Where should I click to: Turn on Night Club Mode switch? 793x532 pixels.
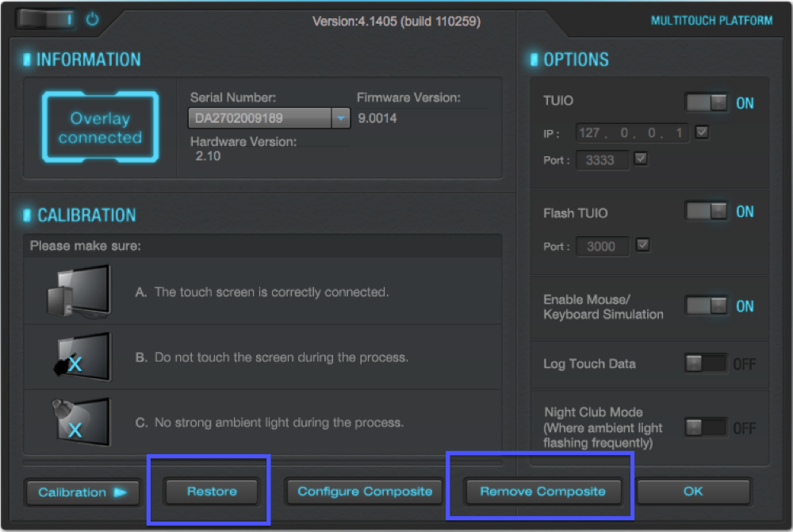(706, 428)
